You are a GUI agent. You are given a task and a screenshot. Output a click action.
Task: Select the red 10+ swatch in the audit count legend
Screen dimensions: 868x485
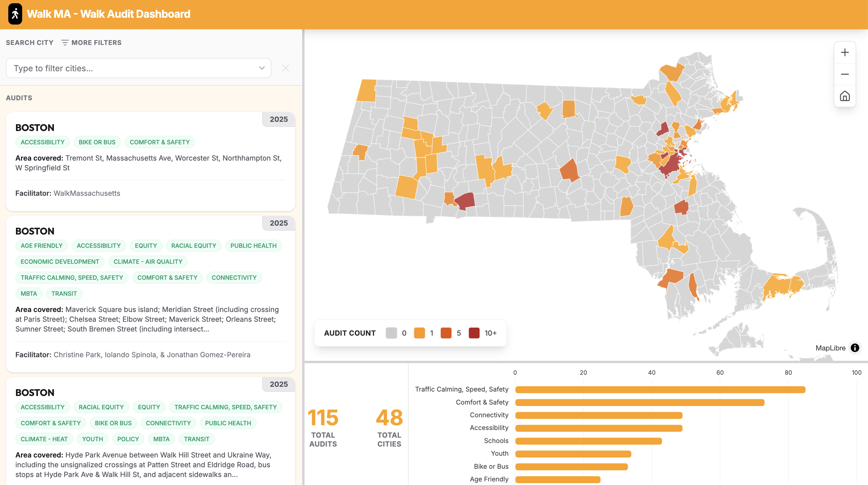[474, 333]
